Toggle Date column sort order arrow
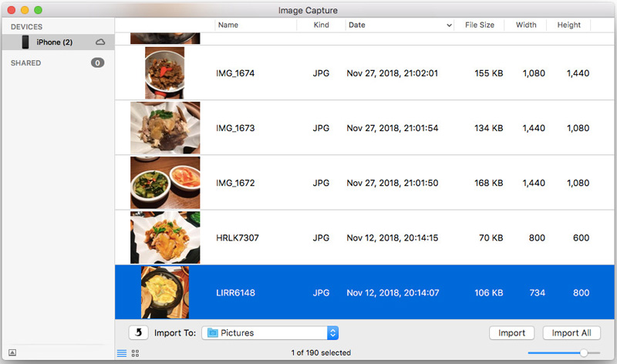Viewport: 617px width, 364px height. tap(450, 25)
